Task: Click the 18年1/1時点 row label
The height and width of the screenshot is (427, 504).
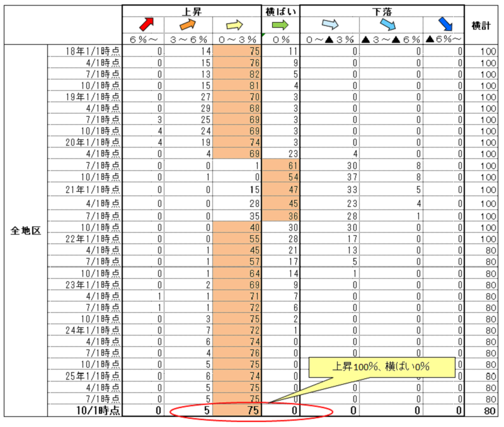Action: tap(94, 50)
